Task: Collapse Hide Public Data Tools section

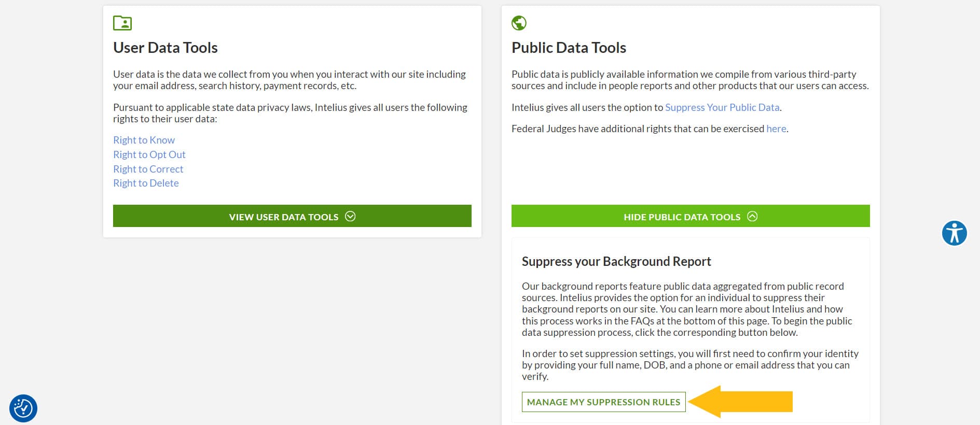Action: coord(691,216)
